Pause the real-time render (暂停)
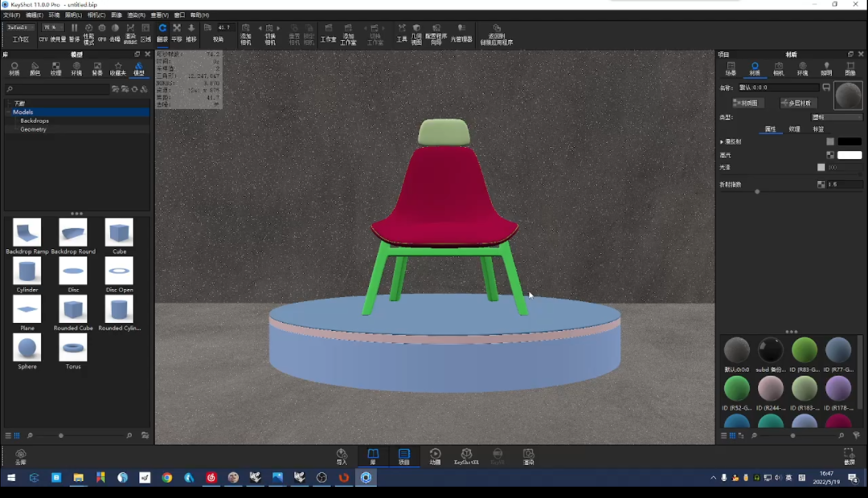Screen dimensions: 868x498 point(74,33)
